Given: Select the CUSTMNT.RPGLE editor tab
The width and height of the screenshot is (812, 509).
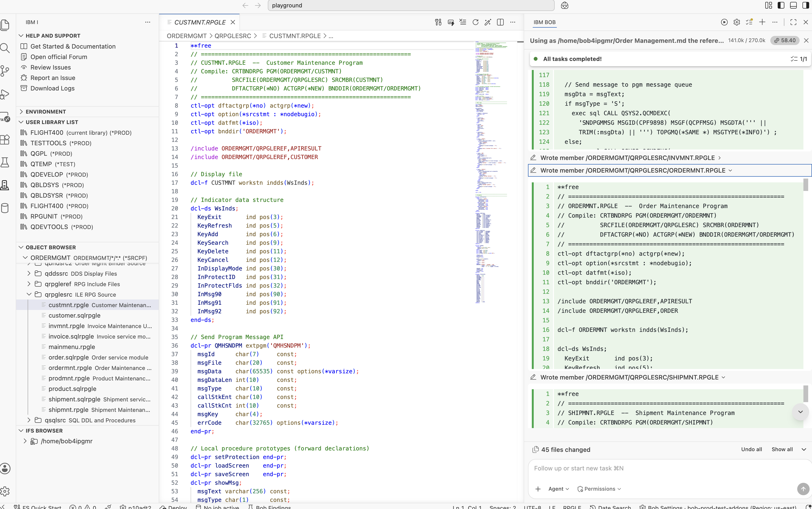Looking at the screenshot, I should tap(199, 22).
